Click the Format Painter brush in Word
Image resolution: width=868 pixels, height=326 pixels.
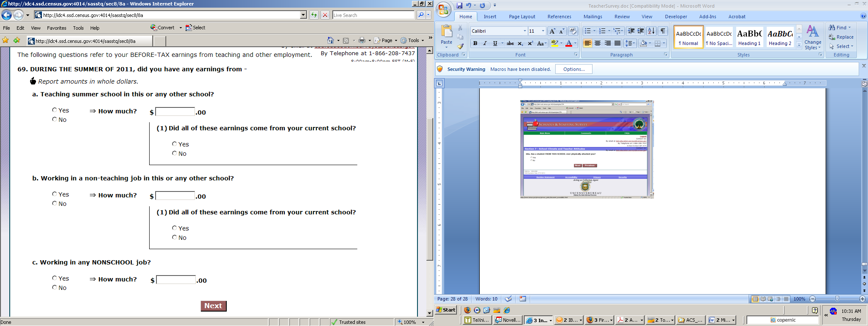pos(461,46)
